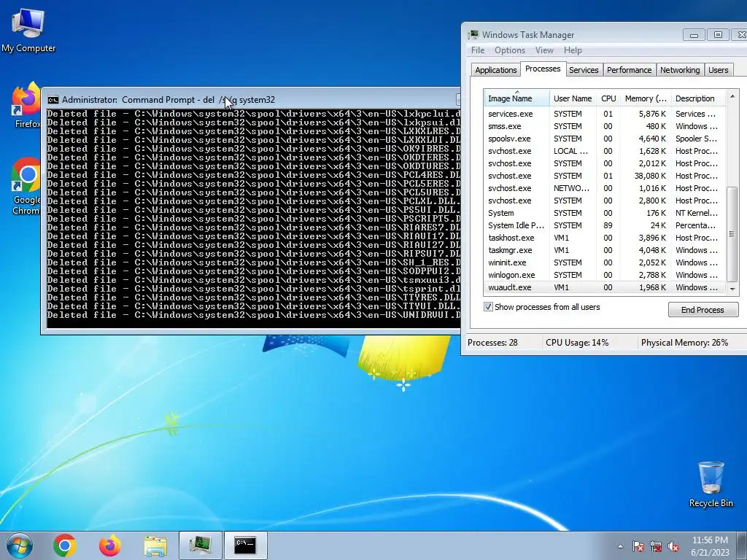Switch to the Applications tab
The image size is (747, 560).
click(495, 70)
